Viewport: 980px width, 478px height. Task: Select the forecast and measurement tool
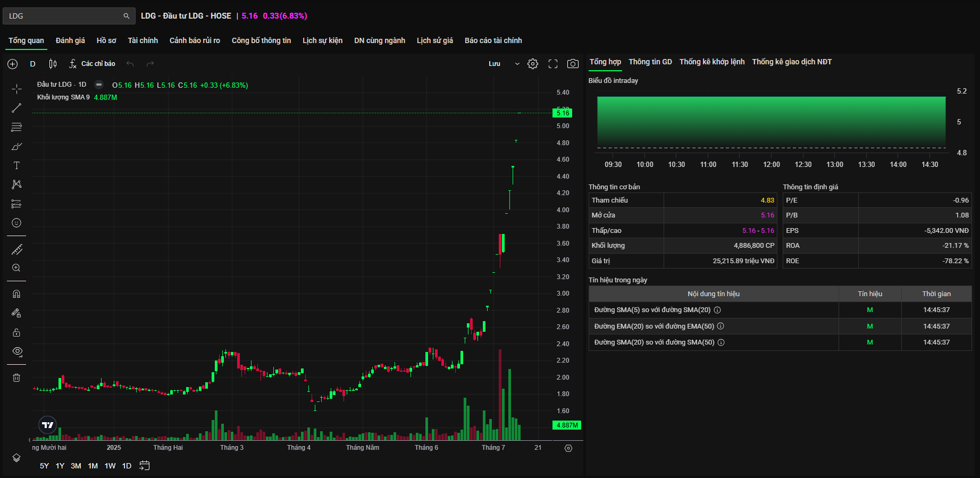point(16,204)
